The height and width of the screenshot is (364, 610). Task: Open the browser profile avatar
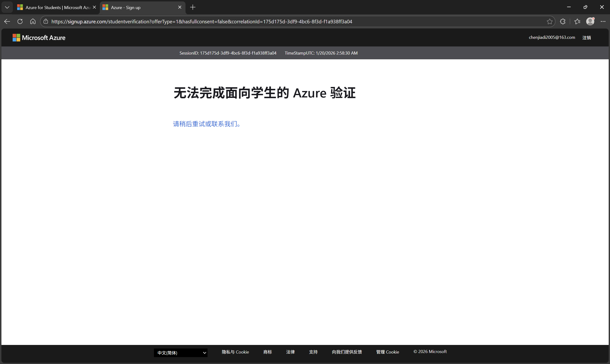(x=590, y=21)
